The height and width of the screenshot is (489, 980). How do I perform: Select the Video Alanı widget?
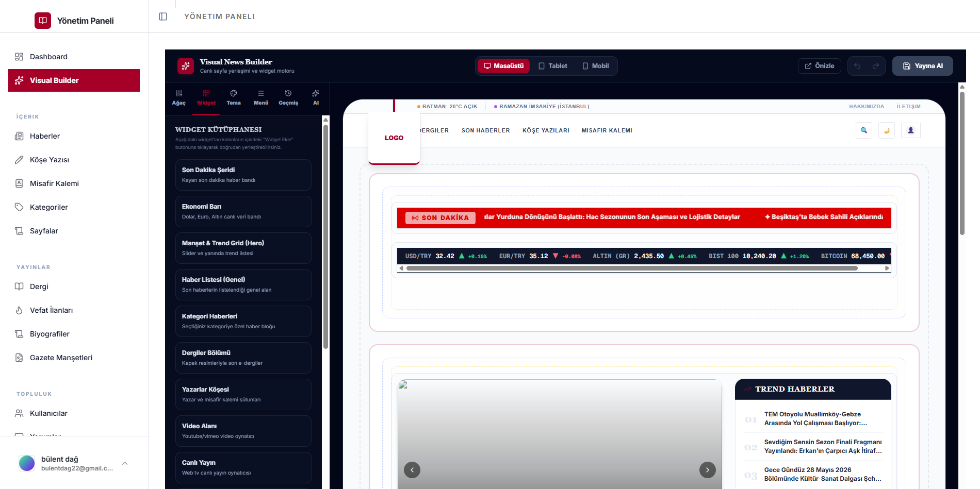pyautogui.click(x=243, y=431)
